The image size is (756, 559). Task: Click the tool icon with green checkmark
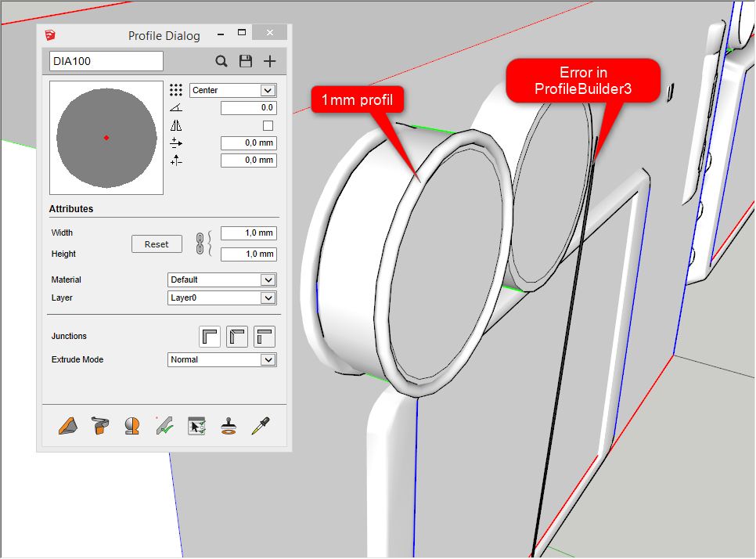[164, 425]
